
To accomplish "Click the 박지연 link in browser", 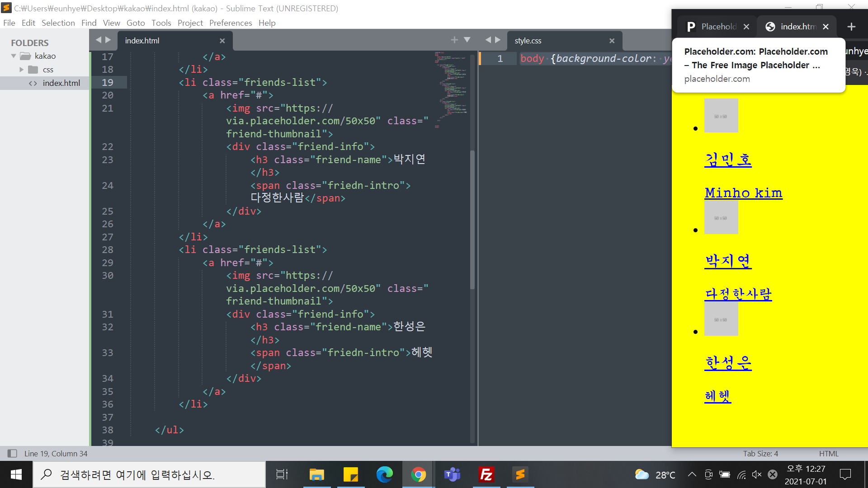I will pyautogui.click(x=727, y=261).
